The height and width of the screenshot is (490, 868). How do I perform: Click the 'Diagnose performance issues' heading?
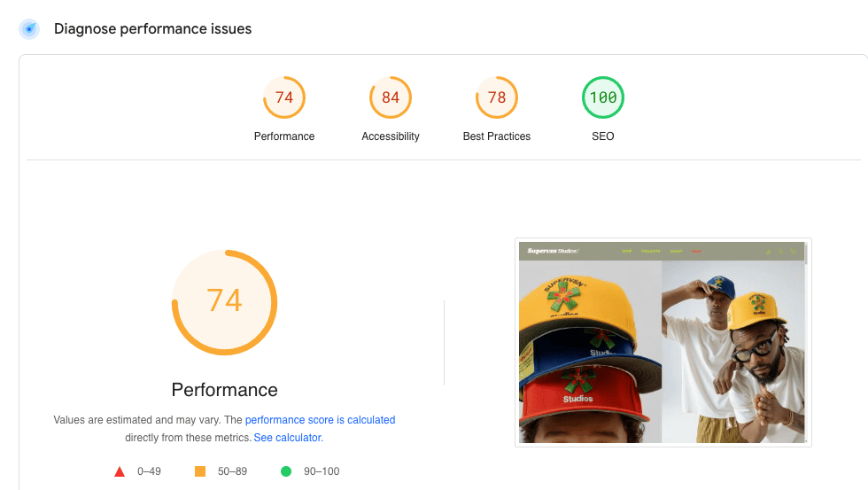point(152,28)
